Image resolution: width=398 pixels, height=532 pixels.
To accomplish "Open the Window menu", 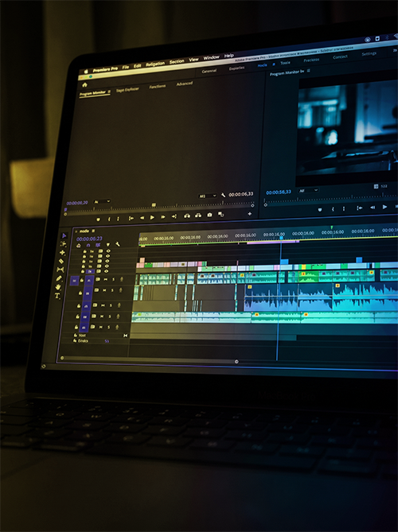I will (x=211, y=58).
